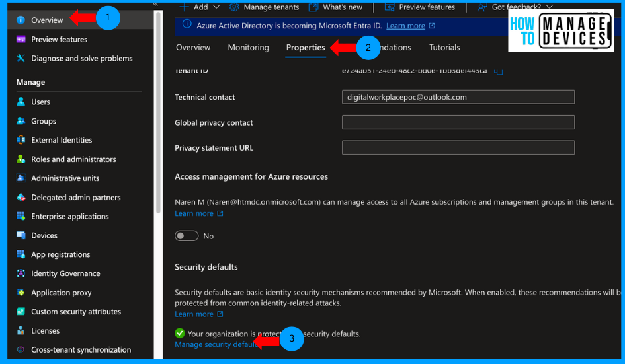This screenshot has height=364, width=625.
Task: Open Custom security attributes in sidebar
Action: (76, 312)
